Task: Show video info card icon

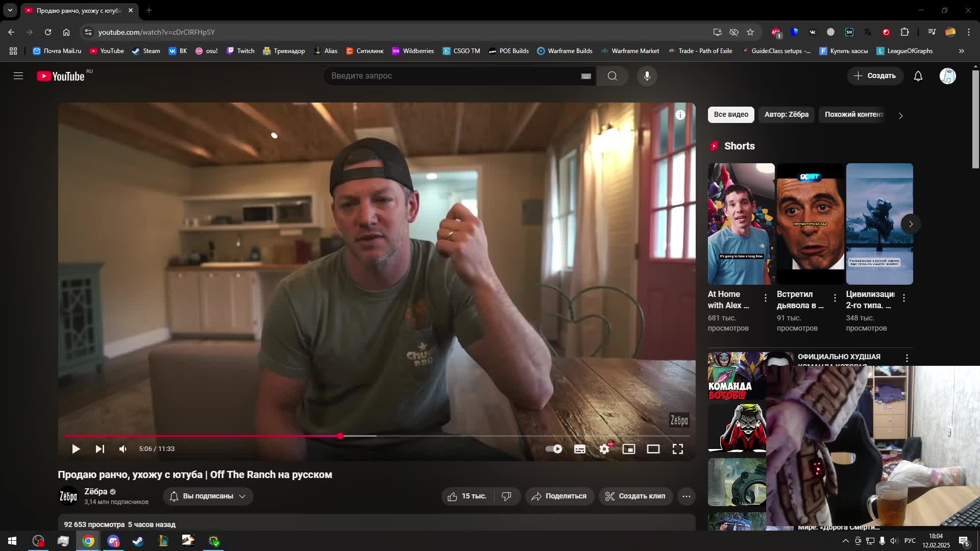Action: [680, 115]
